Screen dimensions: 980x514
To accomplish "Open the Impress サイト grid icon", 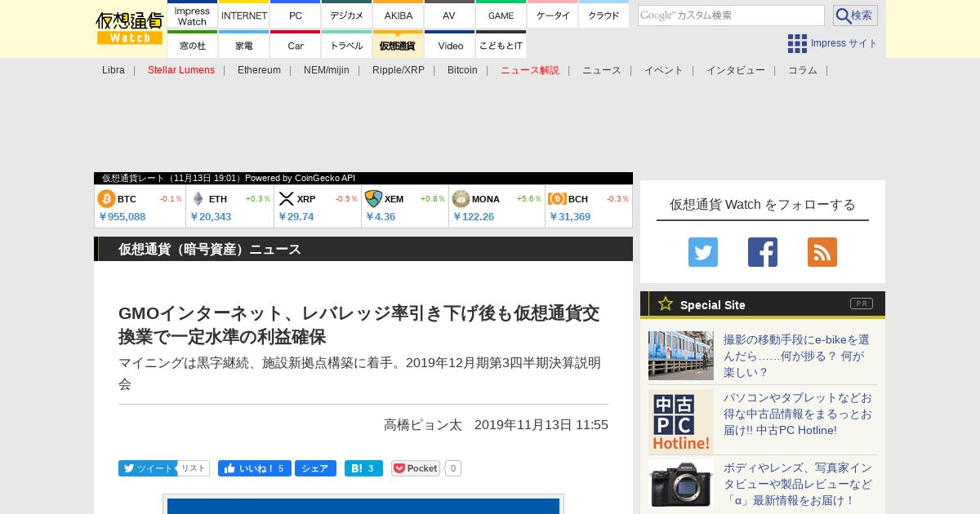I will coord(797,43).
